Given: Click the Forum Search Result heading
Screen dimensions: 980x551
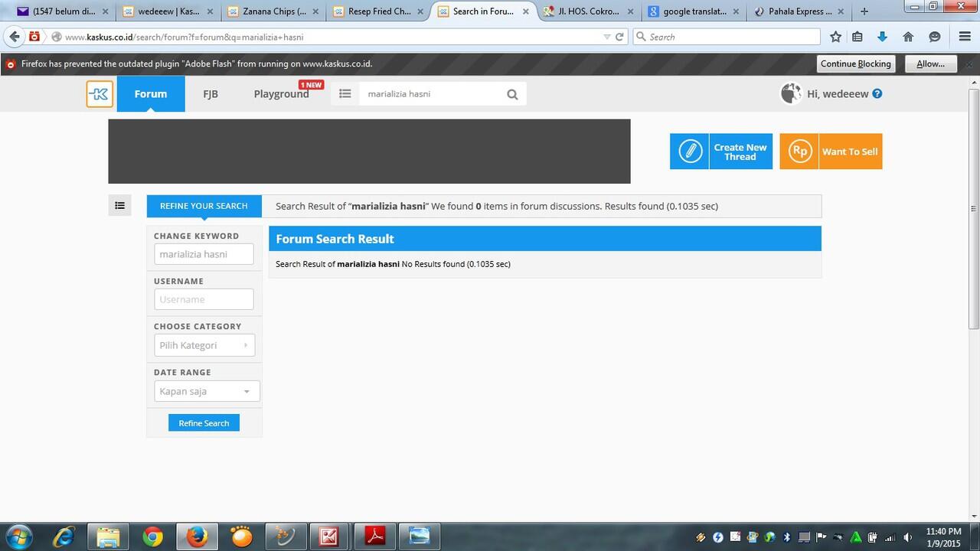Looking at the screenshot, I should click(x=335, y=239).
